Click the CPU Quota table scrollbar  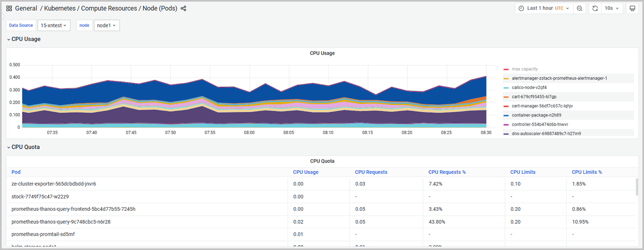coord(636,188)
